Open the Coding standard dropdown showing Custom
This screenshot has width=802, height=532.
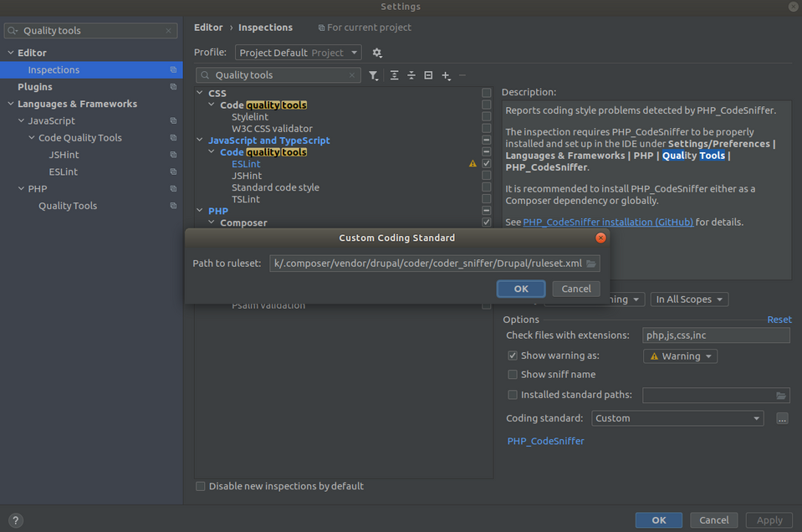point(676,417)
